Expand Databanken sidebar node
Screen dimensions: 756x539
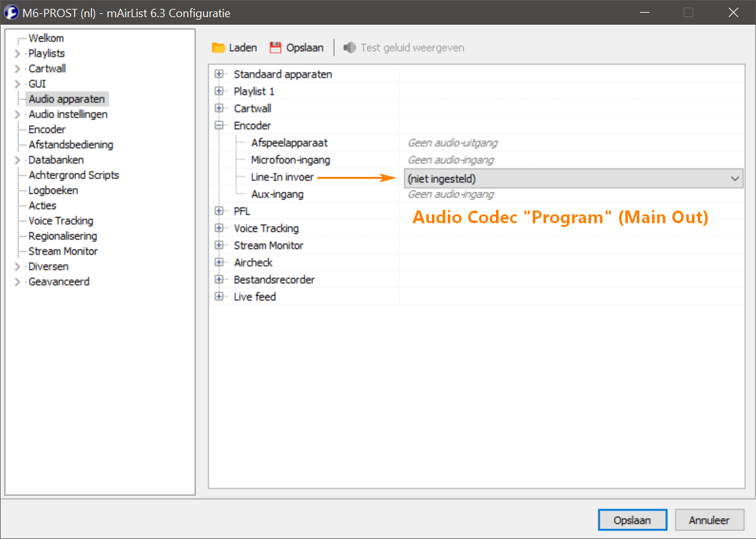[17, 160]
